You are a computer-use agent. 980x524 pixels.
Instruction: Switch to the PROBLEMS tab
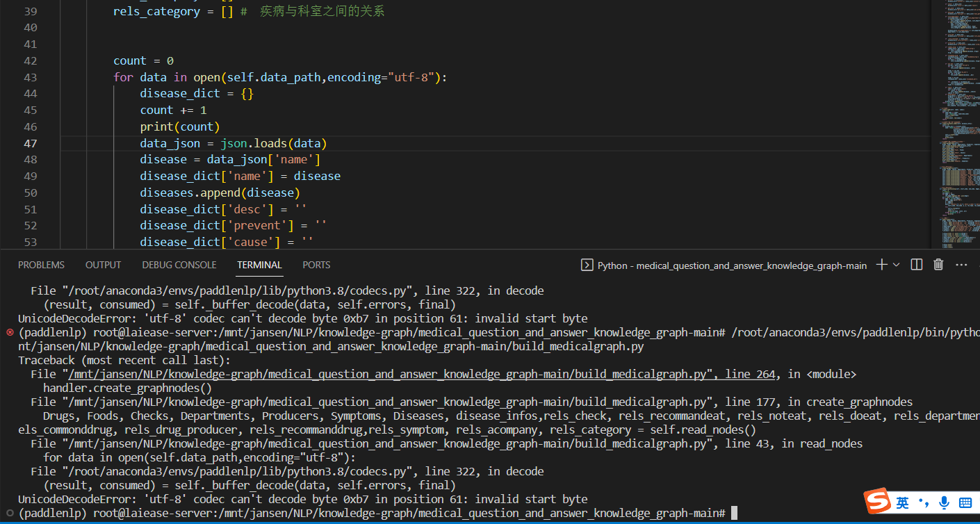41,265
